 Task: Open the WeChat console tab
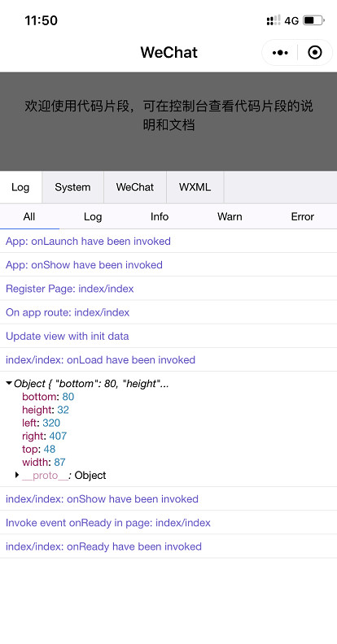point(135,187)
